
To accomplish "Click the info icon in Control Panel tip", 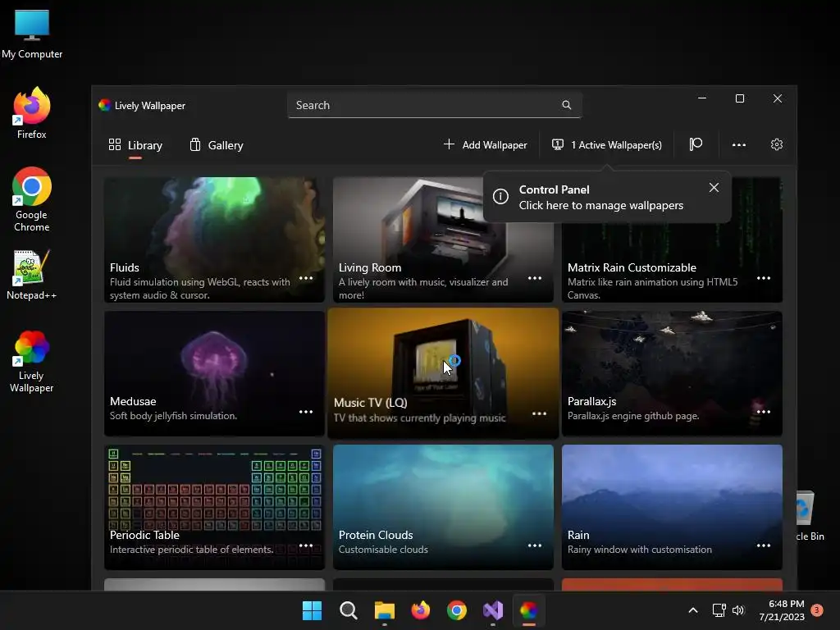I will point(500,197).
